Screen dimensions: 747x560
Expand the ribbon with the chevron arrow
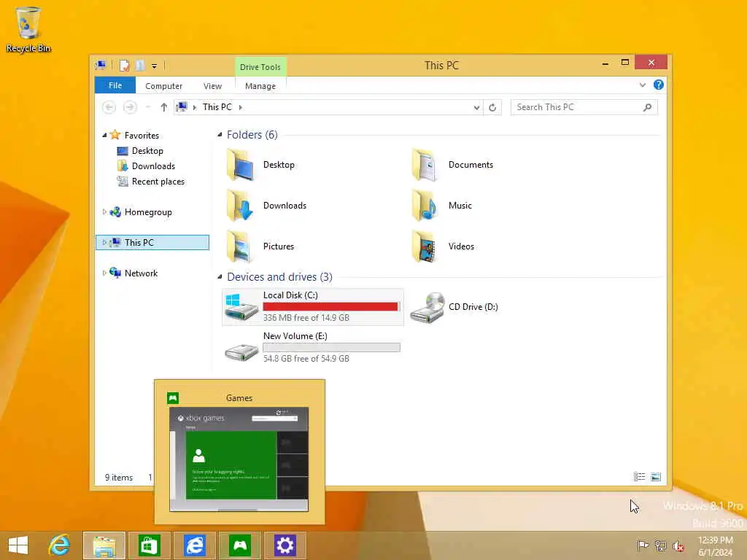pyautogui.click(x=642, y=85)
